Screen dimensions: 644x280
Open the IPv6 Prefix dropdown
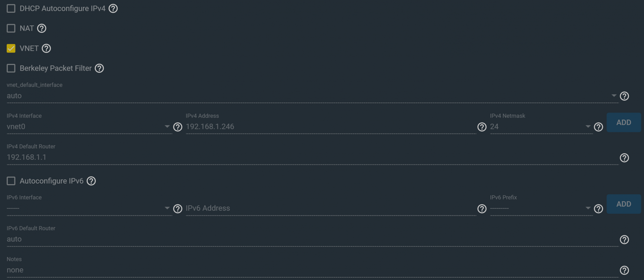point(541,208)
